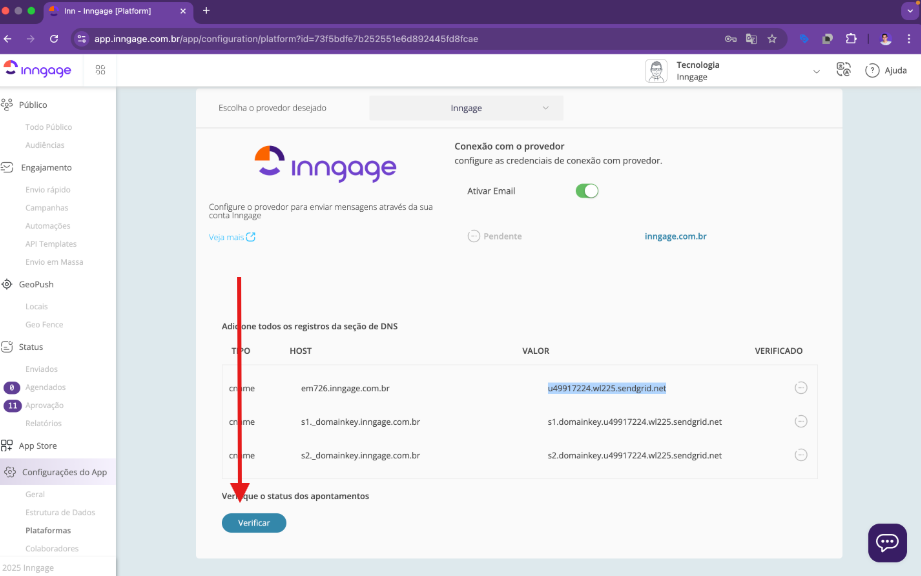Click the Ajuda question mark icon

872,70
